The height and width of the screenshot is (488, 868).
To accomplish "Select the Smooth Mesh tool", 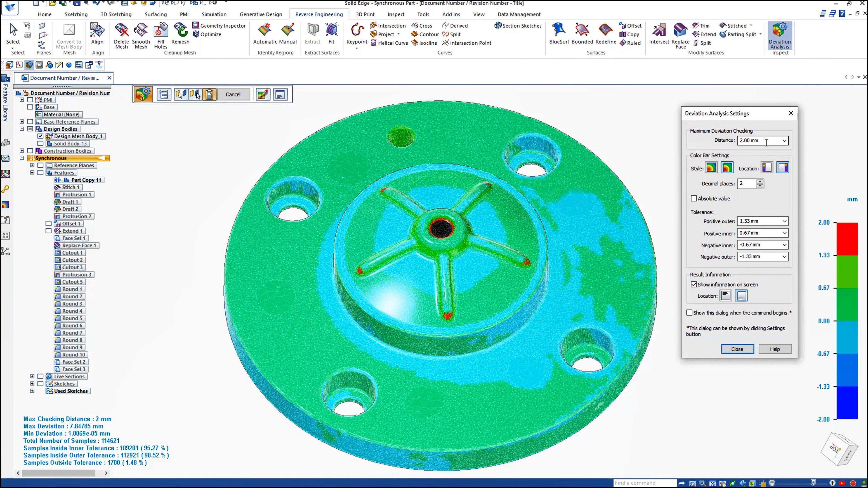I will 141,30.
